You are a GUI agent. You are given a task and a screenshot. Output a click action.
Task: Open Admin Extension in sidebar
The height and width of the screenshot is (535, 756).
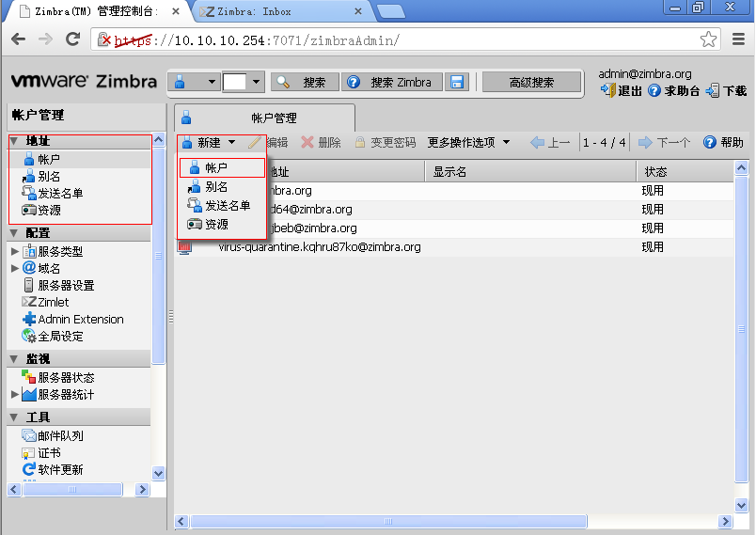(72, 319)
